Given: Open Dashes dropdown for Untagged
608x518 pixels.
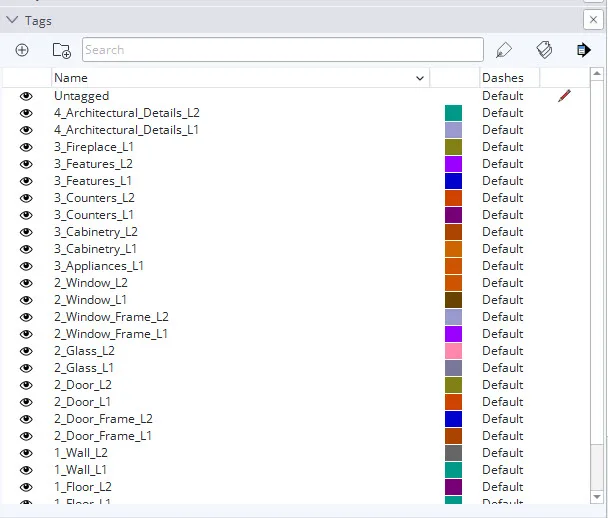Looking at the screenshot, I should click(503, 96).
